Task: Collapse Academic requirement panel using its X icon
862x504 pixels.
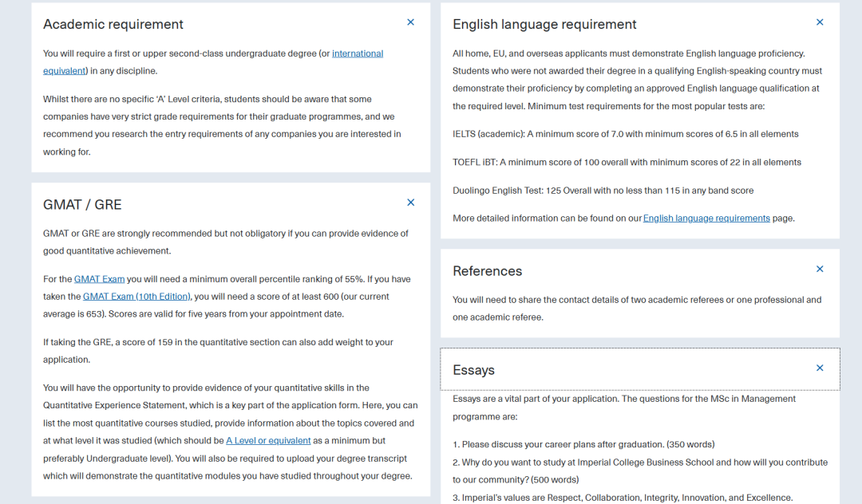Action: point(410,22)
